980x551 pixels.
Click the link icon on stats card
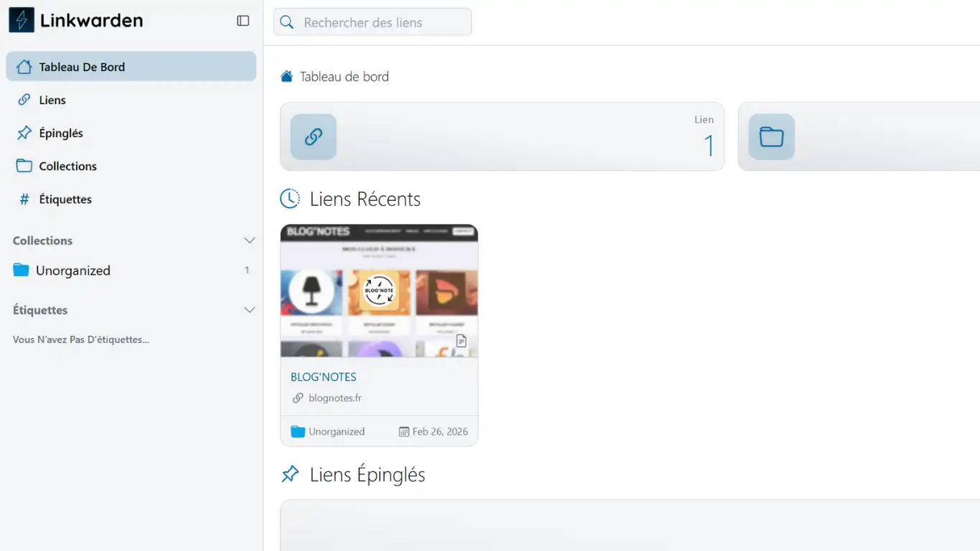click(314, 136)
